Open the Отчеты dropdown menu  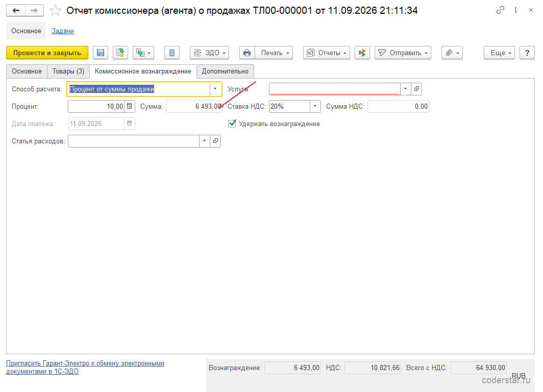[327, 53]
